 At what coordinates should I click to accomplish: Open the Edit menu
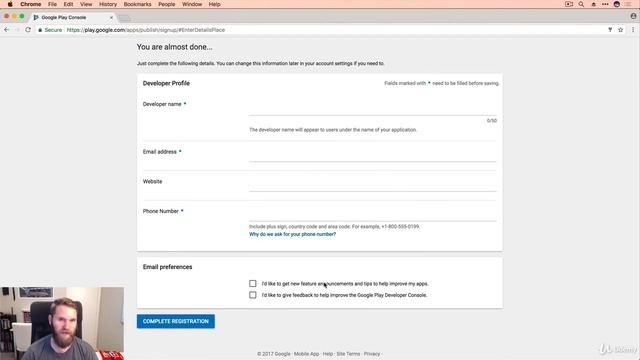(68, 4)
